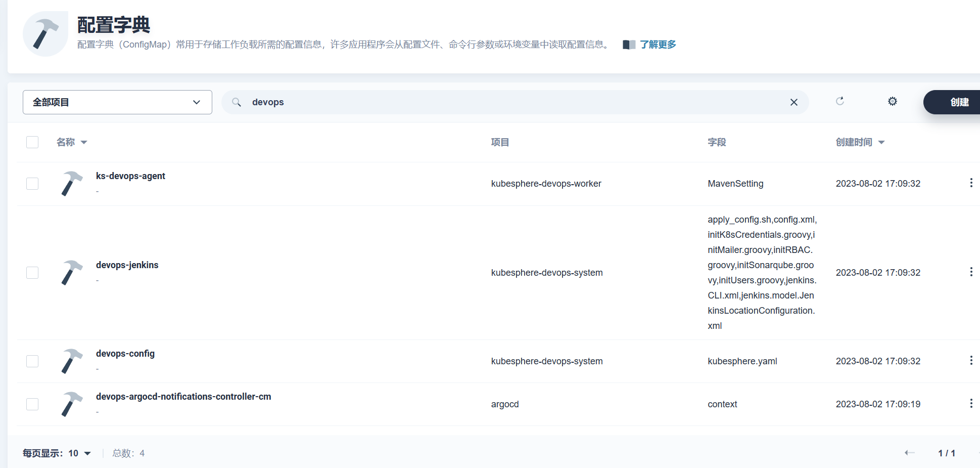
Task: Open the column settings gear
Action: click(x=893, y=101)
